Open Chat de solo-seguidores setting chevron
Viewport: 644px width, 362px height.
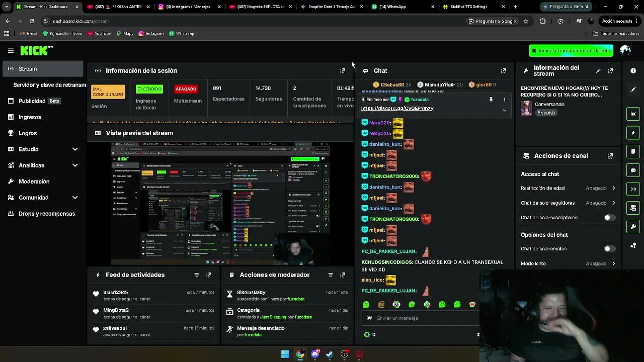[613, 203]
